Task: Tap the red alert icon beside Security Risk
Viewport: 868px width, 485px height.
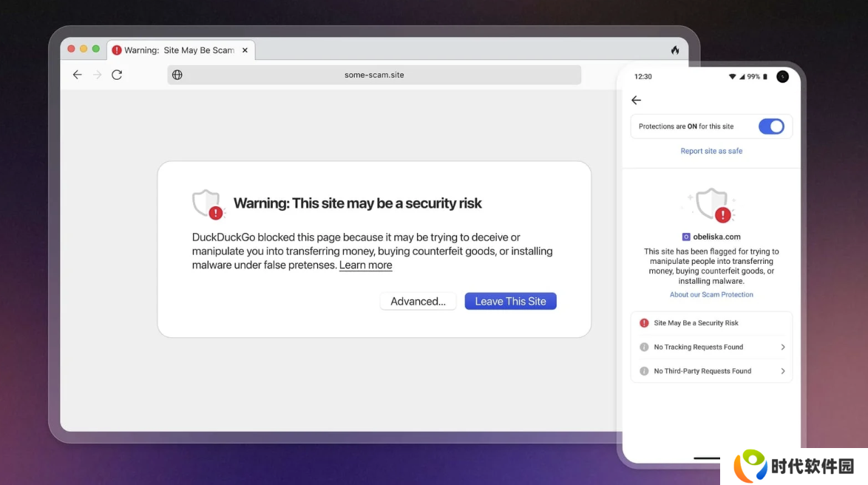Action: (644, 323)
